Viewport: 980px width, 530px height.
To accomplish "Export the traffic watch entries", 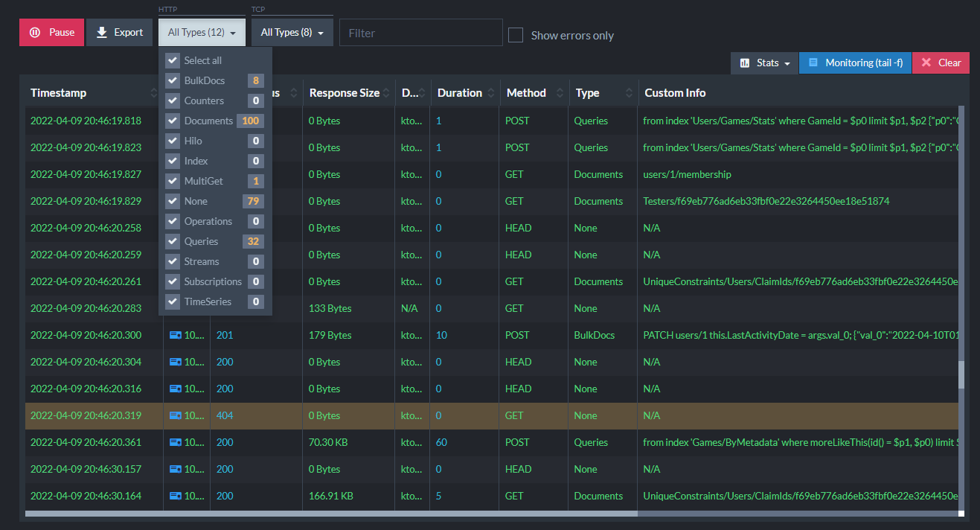I will pos(119,33).
